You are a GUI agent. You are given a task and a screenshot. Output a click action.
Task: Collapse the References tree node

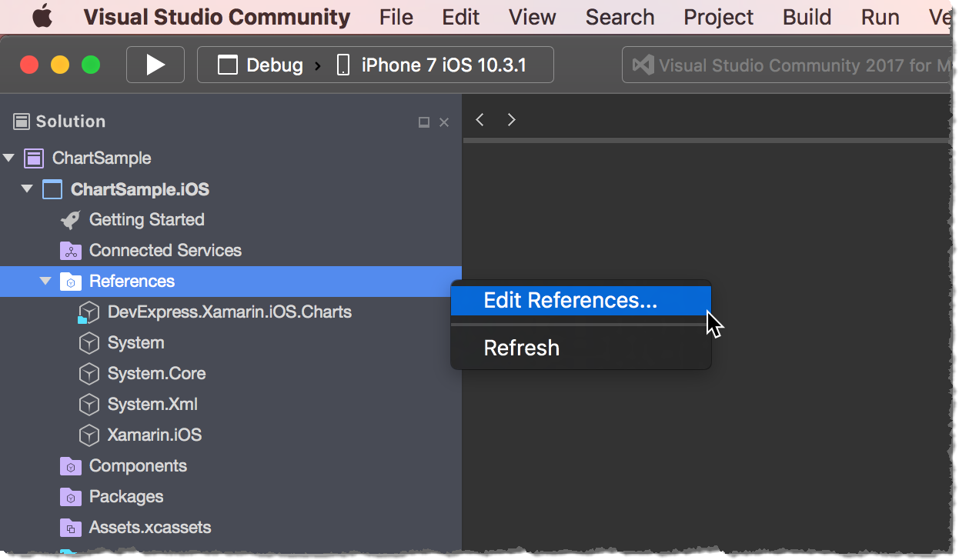45,281
